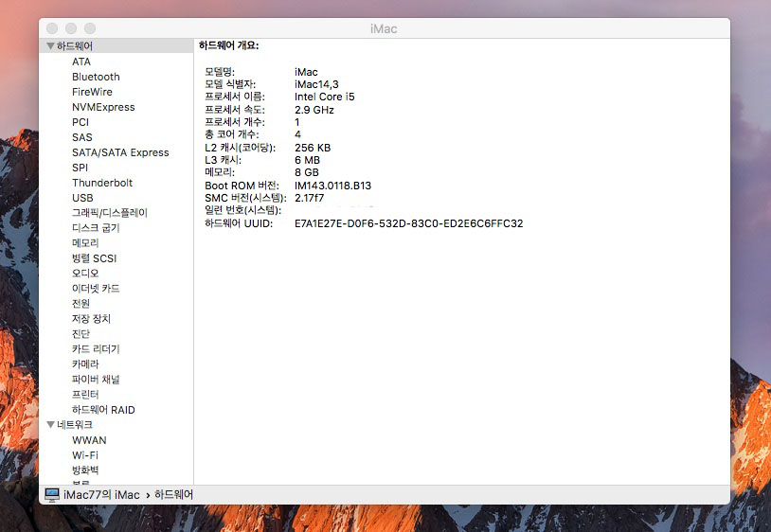Show USB device information
The image size is (771, 532).
coord(82,198)
